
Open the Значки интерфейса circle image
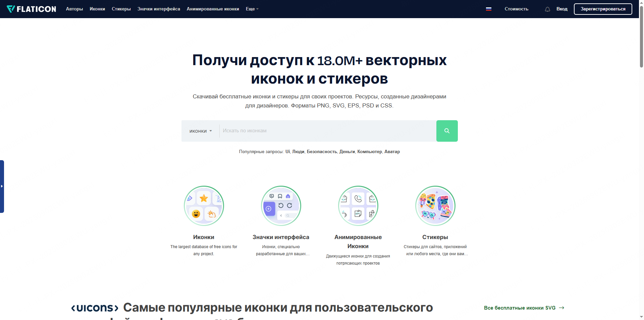pos(281,205)
